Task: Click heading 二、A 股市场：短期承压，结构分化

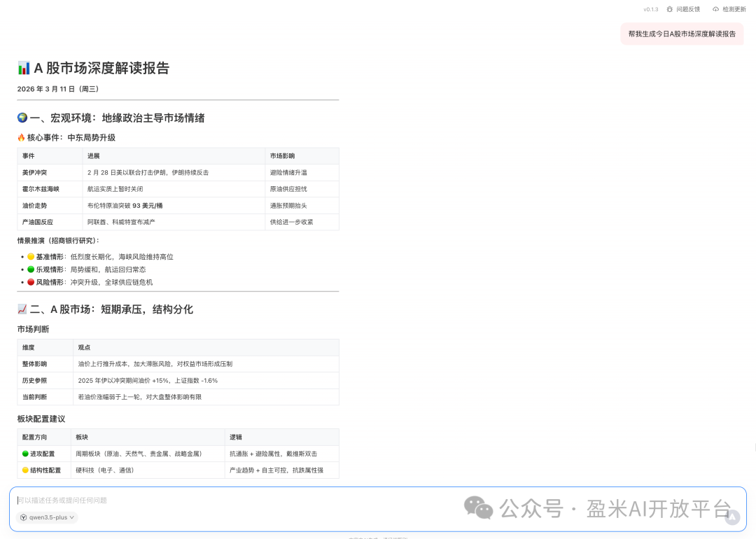Action: tap(105, 309)
